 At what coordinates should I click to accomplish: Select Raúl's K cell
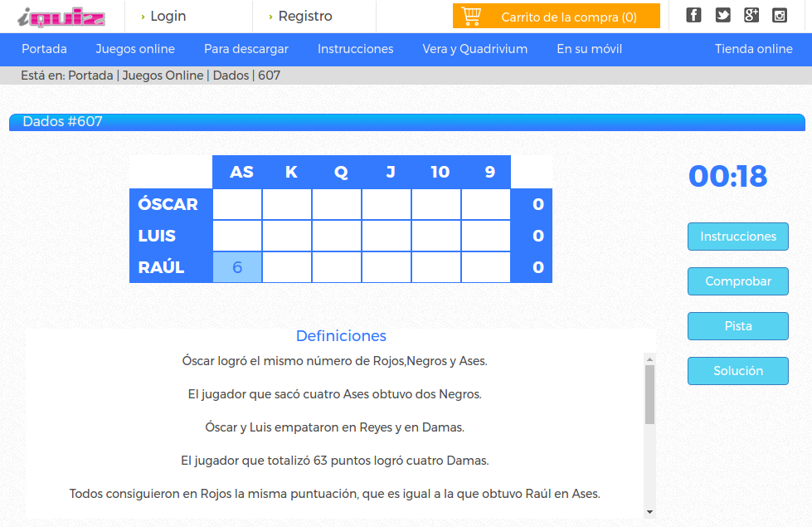(x=287, y=267)
